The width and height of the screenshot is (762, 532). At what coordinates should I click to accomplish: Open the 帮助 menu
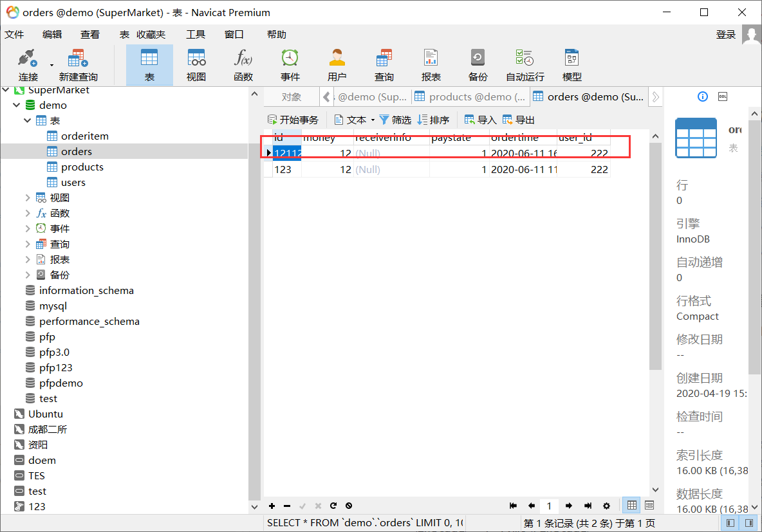click(x=277, y=35)
